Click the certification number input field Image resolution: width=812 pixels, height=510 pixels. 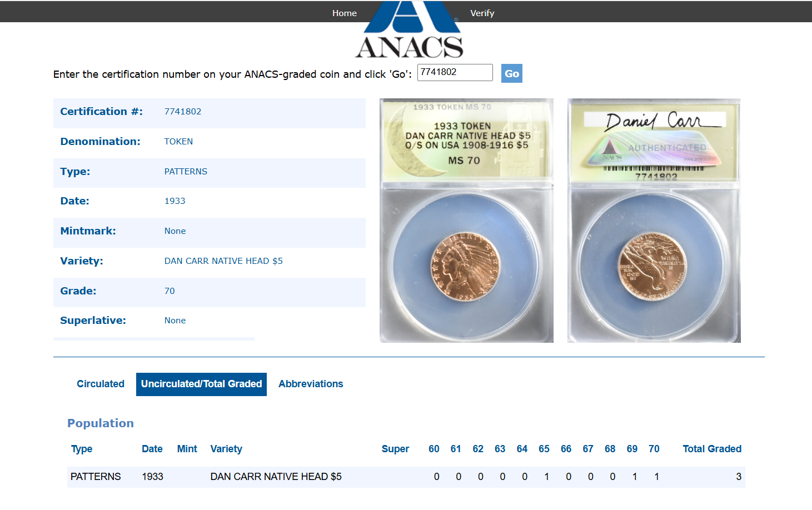[x=455, y=72]
